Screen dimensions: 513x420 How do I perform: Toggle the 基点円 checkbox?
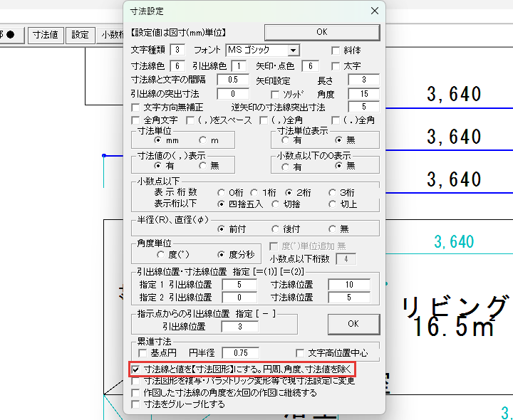tap(142, 353)
